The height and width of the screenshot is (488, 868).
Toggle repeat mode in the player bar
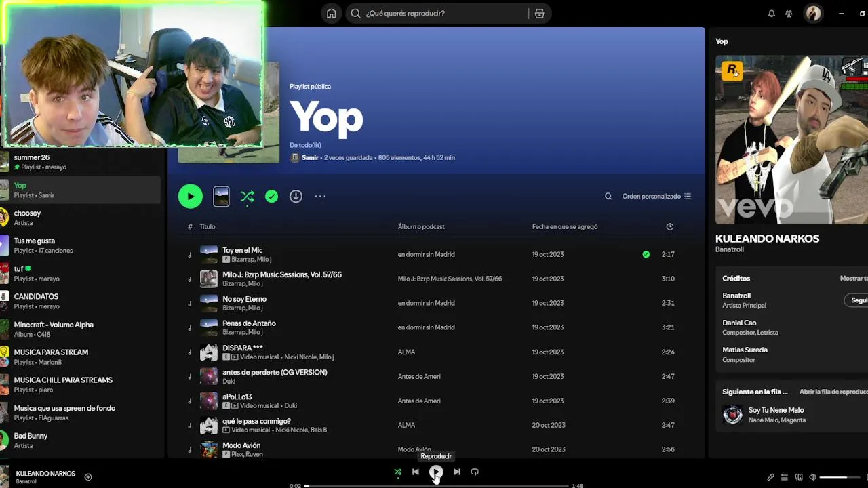coord(475,472)
